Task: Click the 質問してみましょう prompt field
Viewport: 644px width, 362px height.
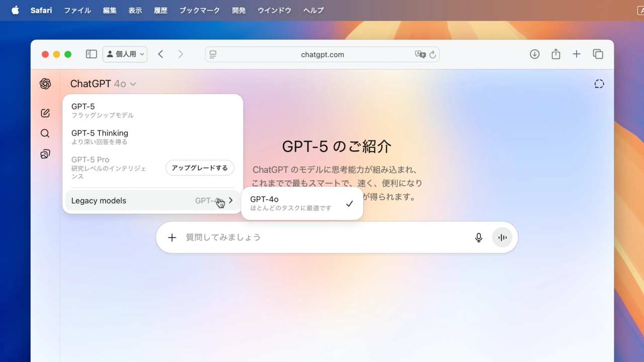Action: point(322,237)
